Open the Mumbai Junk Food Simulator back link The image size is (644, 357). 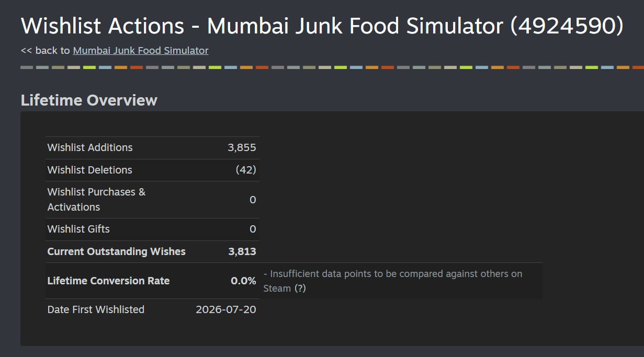click(x=141, y=51)
